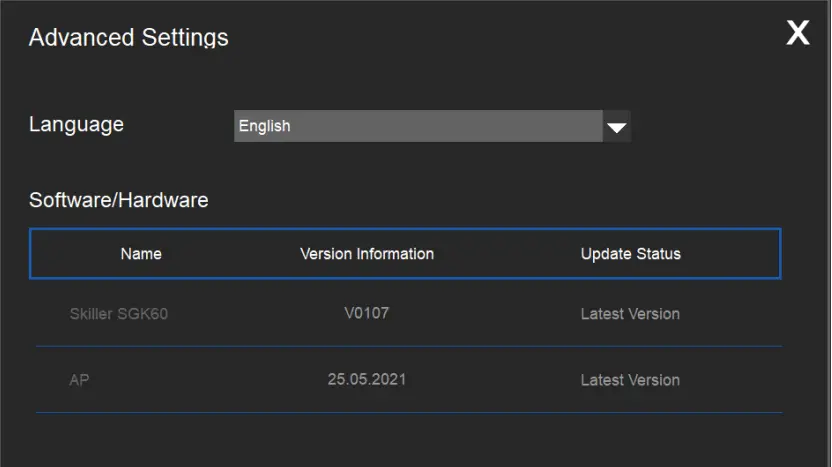Click Latest Version status for Skiller SGK60
Viewport: 832px width, 467px height.
[x=630, y=314]
